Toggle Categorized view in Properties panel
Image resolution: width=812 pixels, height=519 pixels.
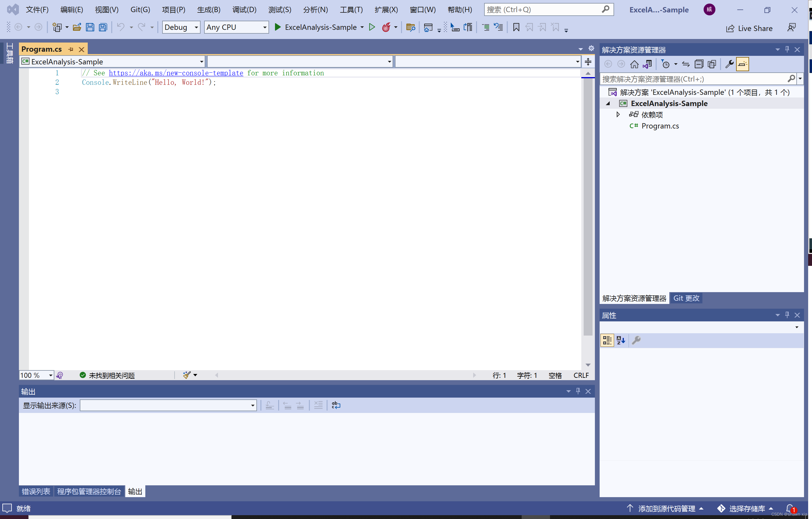point(607,340)
